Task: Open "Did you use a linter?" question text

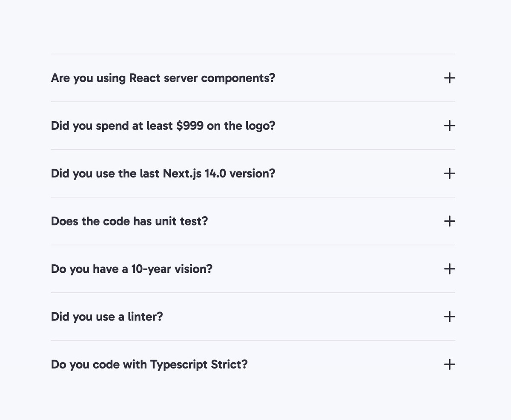Action: click(107, 317)
